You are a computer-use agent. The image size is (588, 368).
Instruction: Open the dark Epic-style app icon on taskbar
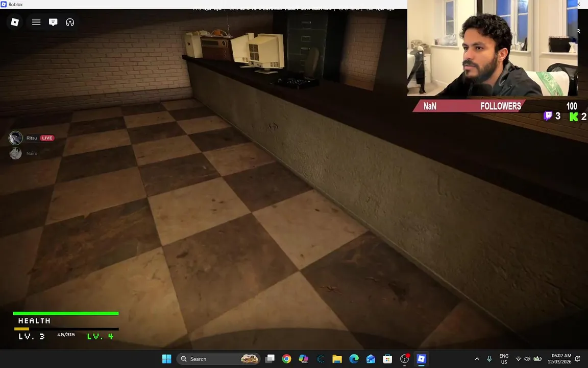320,359
